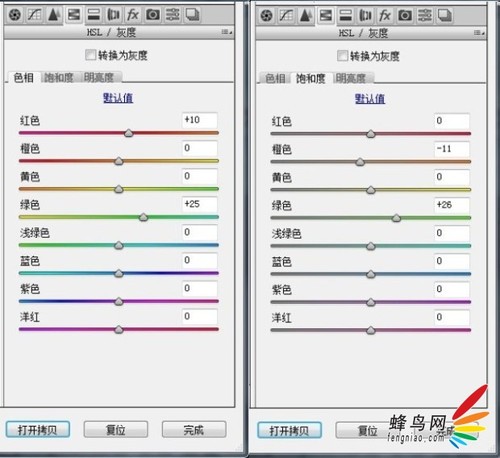This screenshot has width=500, height=458.
Task: Click 打开拷贝 button in the Saturation window
Action: 289,430
